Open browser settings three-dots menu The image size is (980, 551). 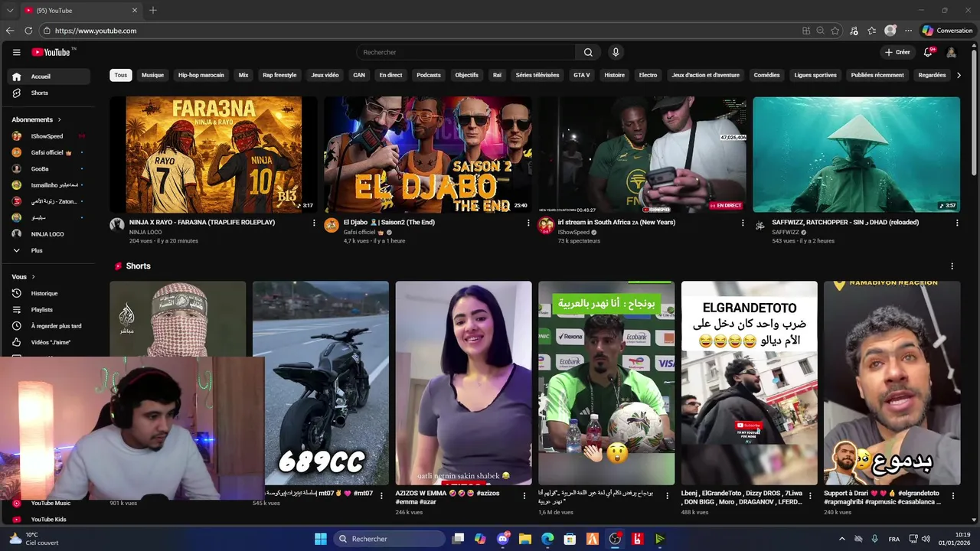click(x=909, y=31)
